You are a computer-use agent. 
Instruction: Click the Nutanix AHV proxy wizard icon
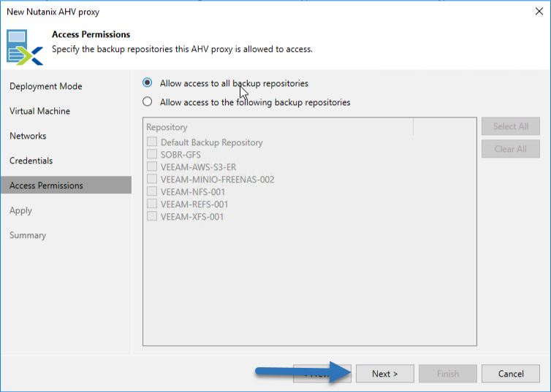coord(25,47)
